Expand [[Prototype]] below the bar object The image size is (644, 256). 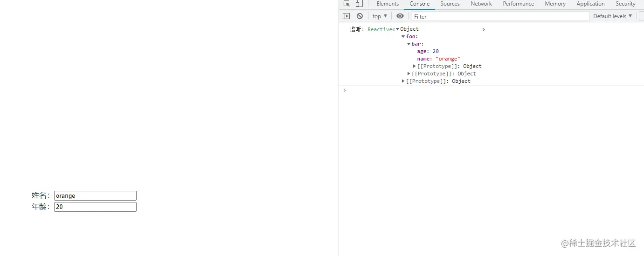[409, 74]
